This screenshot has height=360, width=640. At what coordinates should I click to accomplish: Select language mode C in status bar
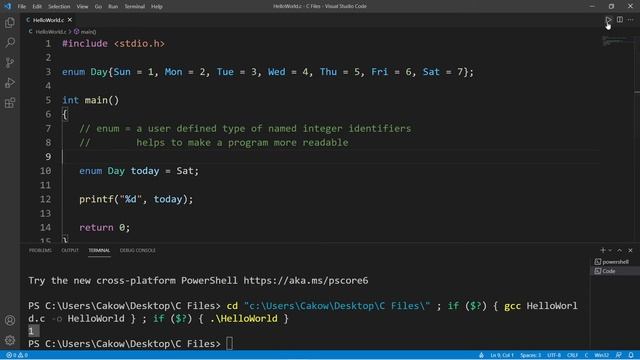pos(586,355)
